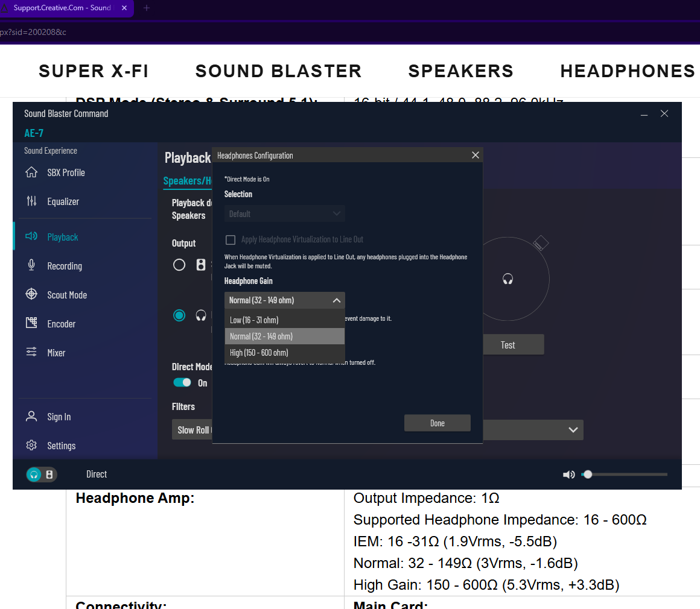This screenshot has width=700, height=609.
Task: Open HEADPHONES site menu
Action: pyautogui.click(x=628, y=71)
